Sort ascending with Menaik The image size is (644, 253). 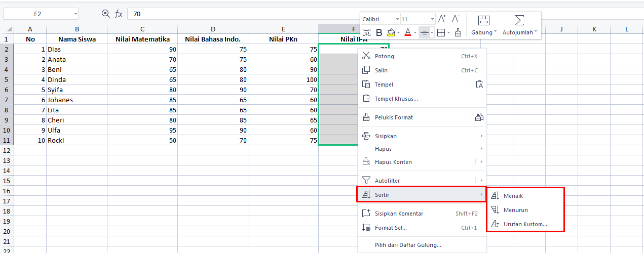(525, 196)
